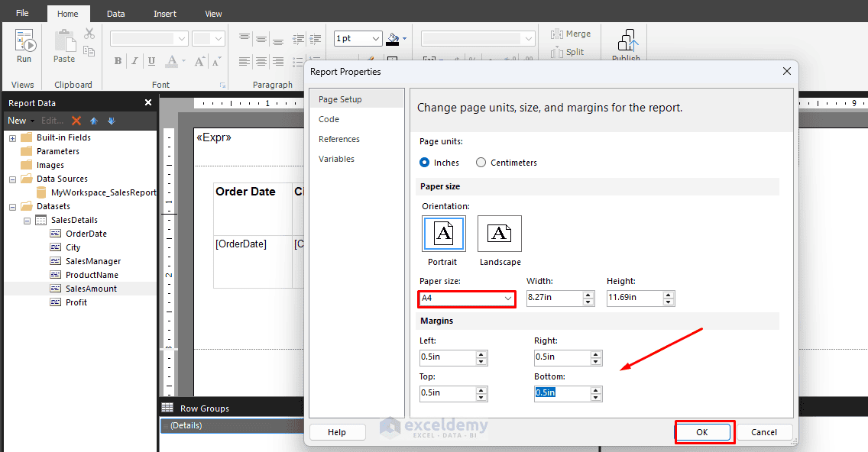Increase the Width stepper value
The image size is (868, 452).
588,294
